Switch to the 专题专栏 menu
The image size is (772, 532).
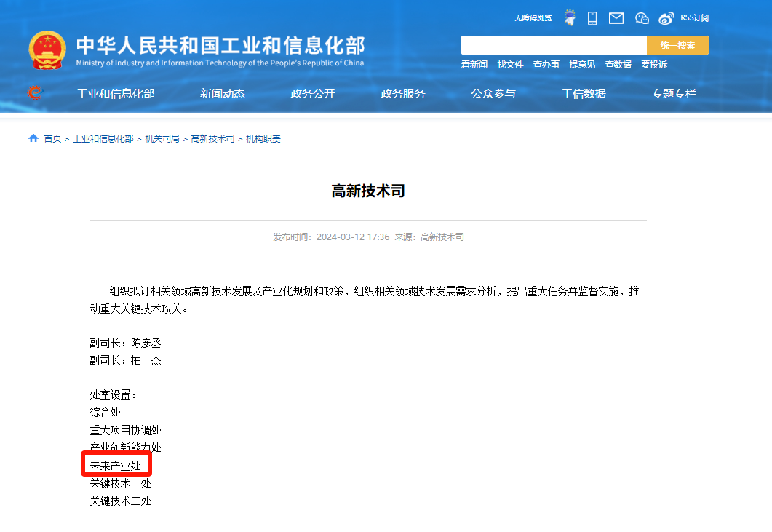point(673,94)
